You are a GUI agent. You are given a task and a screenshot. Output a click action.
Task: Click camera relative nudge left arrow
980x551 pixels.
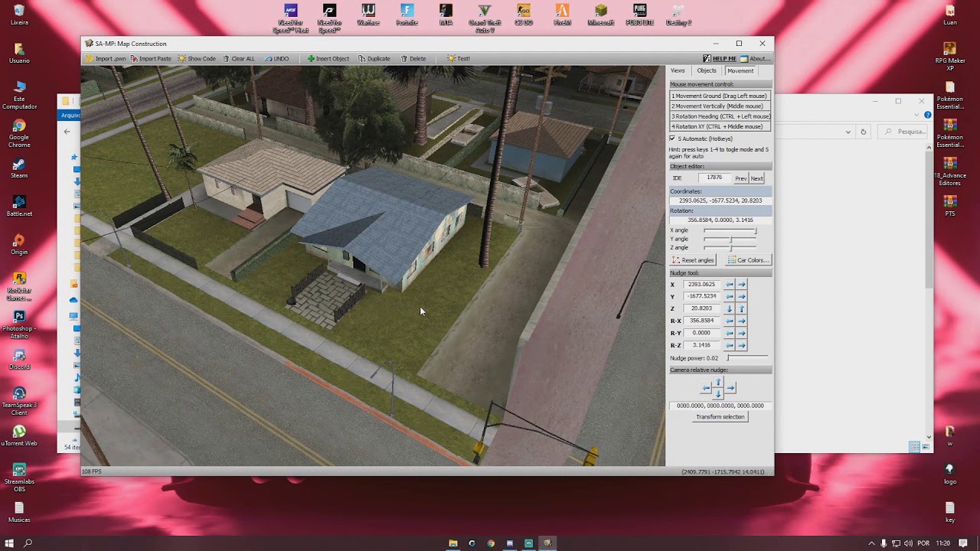click(x=707, y=388)
